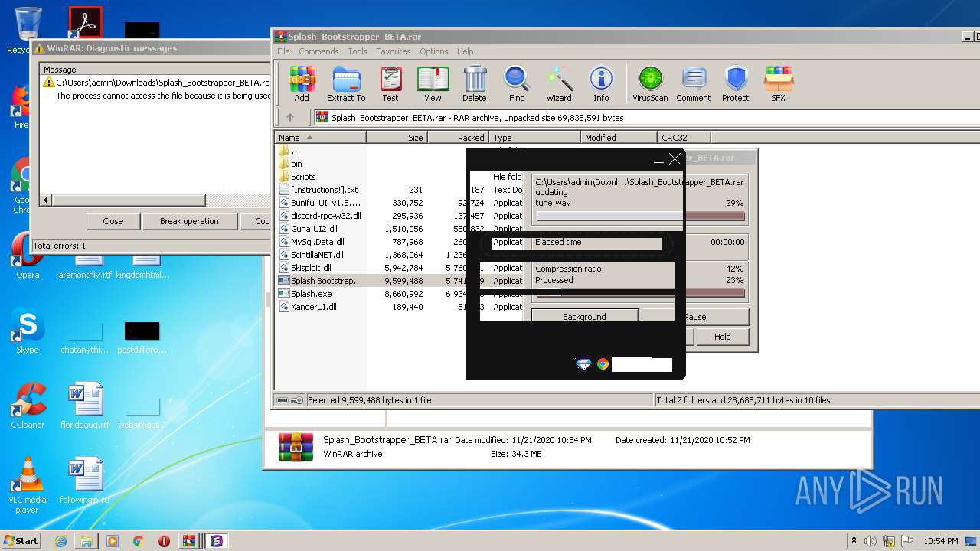Sort files by the Modified column

tap(619, 138)
